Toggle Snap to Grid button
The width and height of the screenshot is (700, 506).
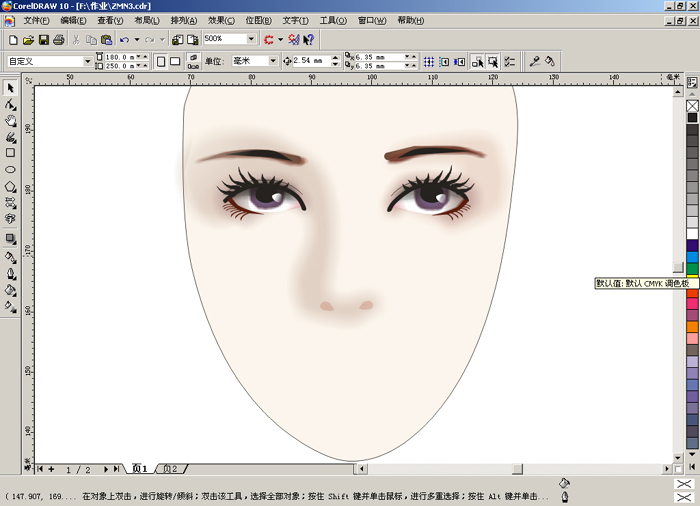click(429, 62)
